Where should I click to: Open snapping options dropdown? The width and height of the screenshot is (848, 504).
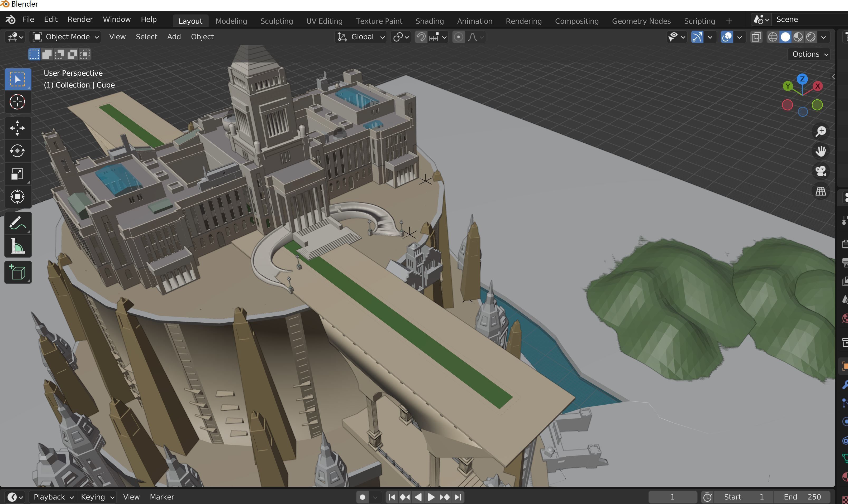[438, 37]
